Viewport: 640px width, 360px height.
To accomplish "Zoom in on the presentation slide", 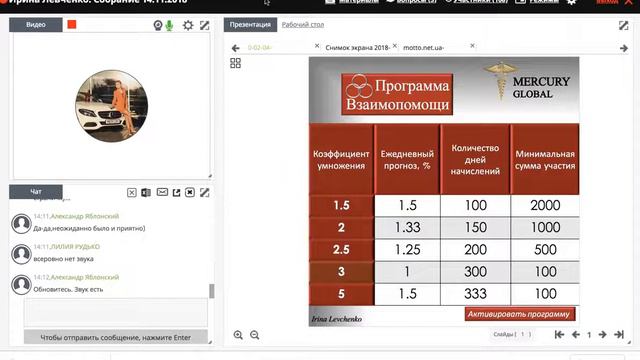I will coord(238,335).
